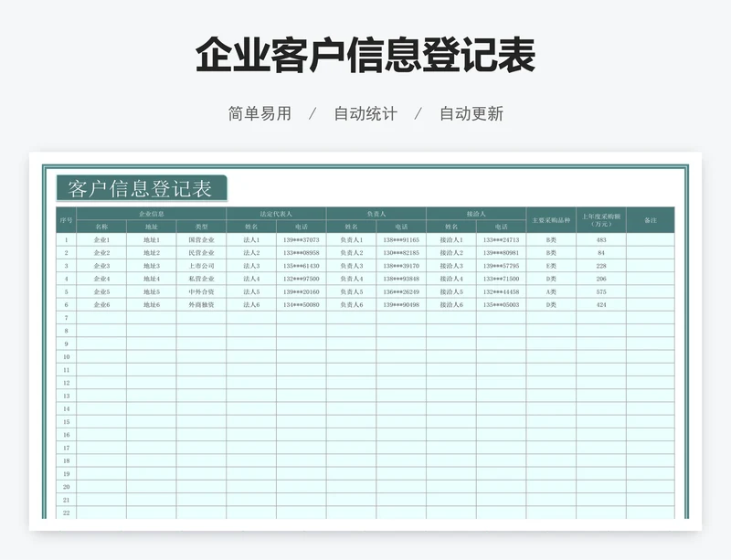Select 姓名 sub-header under 负责人

pyautogui.click(x=351, y=227)
